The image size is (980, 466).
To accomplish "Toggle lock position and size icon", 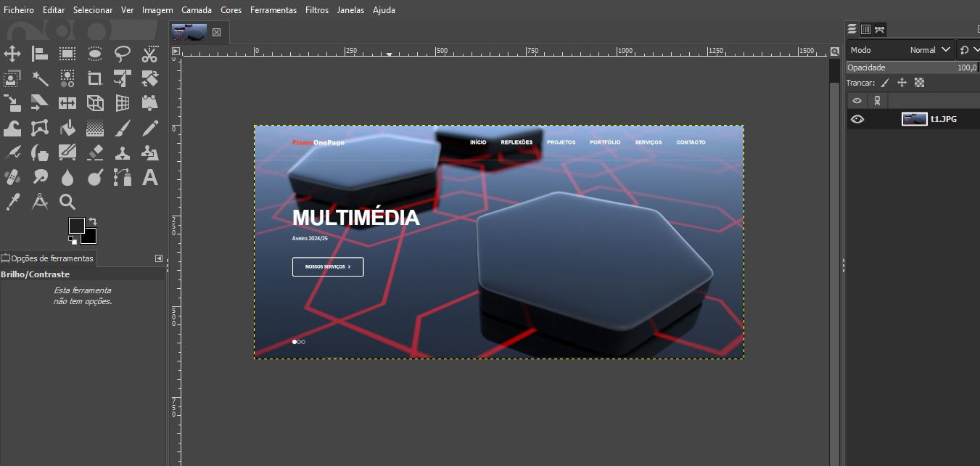I will click(902, 83).
